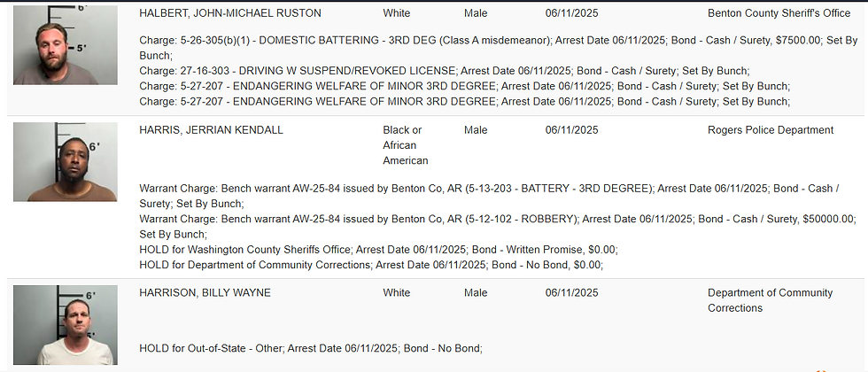
Task: Open the mugshot thumbnail beside HARRISON, BILLY WAYNE
Action: (66, 325)
